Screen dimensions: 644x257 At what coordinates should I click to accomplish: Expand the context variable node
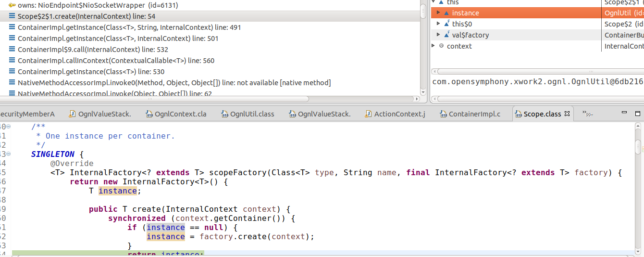(x=433, y=46)
